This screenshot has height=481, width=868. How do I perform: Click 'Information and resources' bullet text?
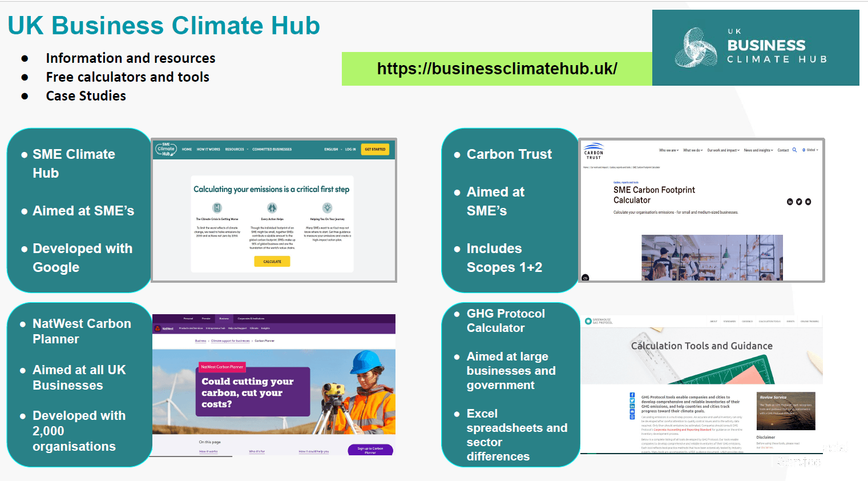coord(131,58)
